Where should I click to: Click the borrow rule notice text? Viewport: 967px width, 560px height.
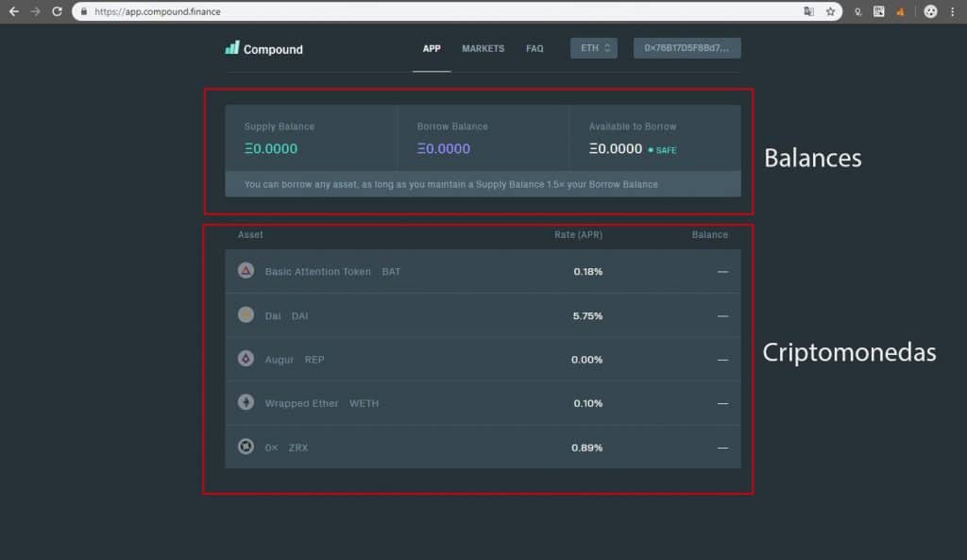pyautogui.click(x=450, y=184)
